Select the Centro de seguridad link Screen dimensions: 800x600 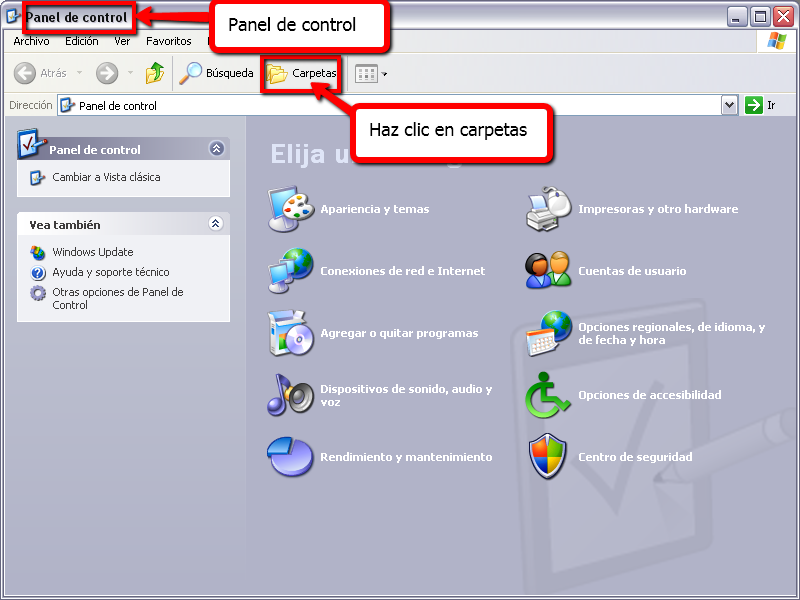click(x=635, y=457)
